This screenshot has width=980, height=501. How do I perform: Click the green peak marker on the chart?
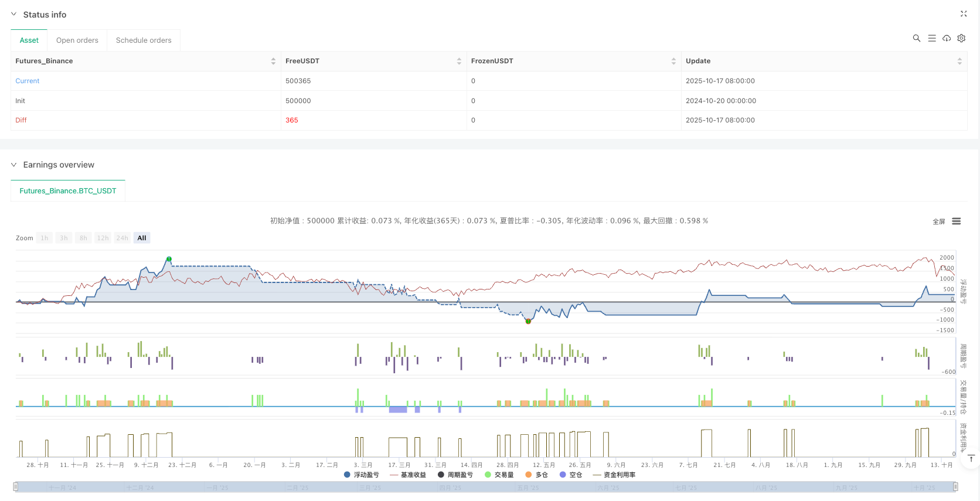pos(169,259)
